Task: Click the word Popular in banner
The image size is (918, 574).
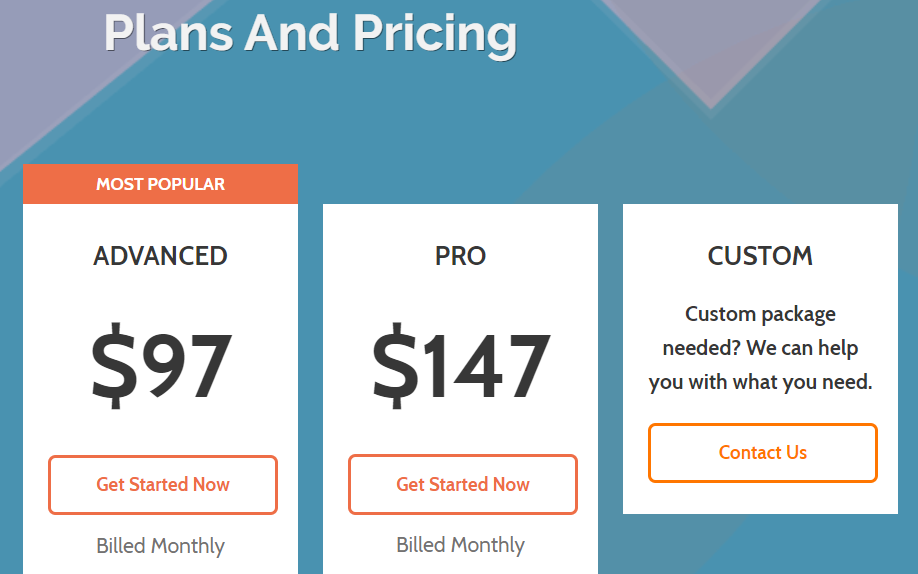Action: (x=186, y=184)
